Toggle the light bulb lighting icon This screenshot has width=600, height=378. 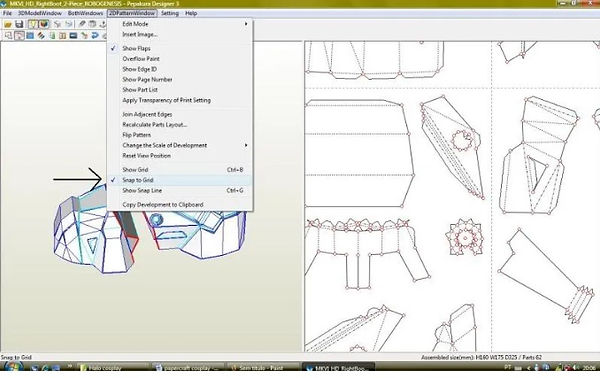33,24
